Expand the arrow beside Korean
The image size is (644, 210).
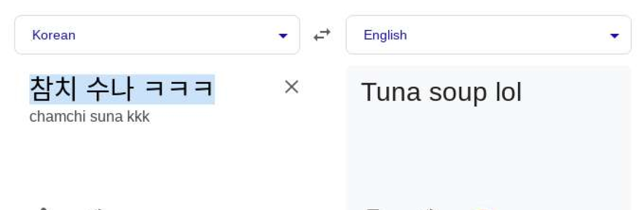pyautogui.click(x=282, y=36)
